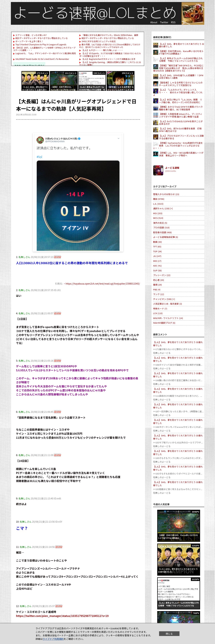Click the article title 【大長編】はんにゃ川島
This screenshot has width=215, height=644.
[76, 105]
